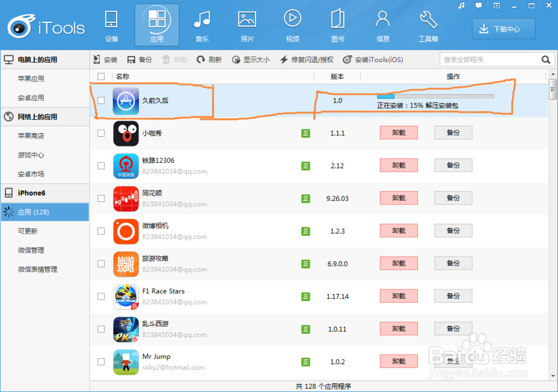Collapse the 网络上的应用 section header
The width and height of the screenshot is (558, 392).
coord(45,117)
